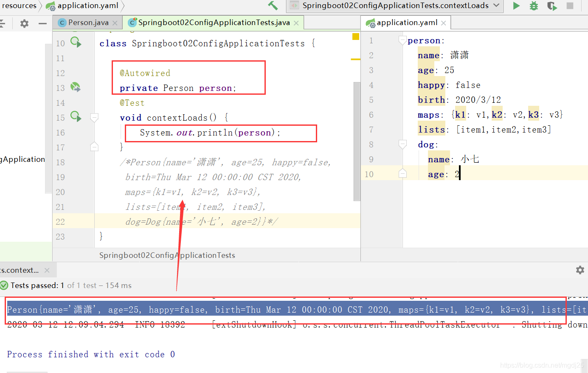Click the gApplication item in project panel

(x=23, y=159)
